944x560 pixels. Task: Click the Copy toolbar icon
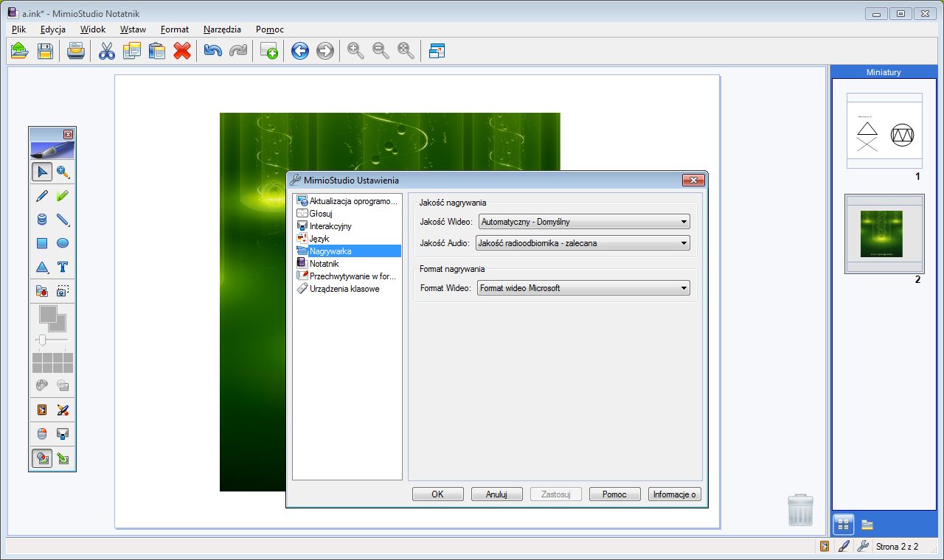(x=132, y=51)
